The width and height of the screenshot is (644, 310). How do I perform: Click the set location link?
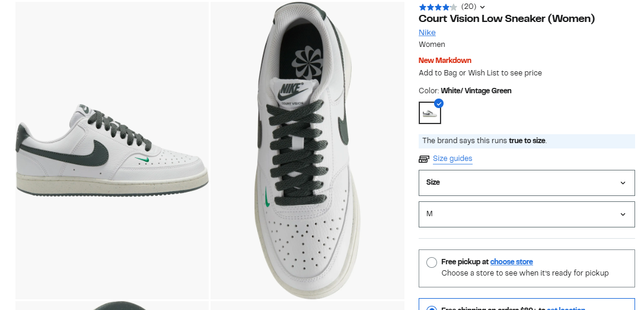pos(566,308)
